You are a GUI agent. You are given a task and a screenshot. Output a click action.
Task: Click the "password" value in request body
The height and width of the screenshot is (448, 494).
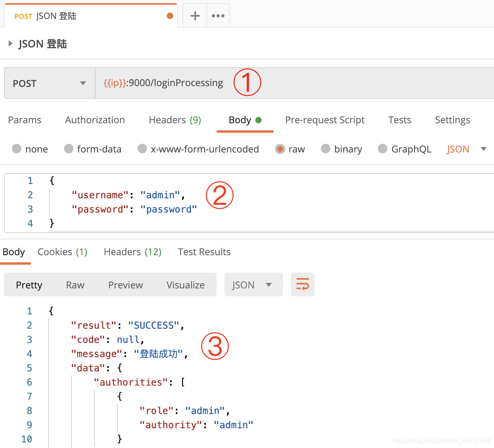pos(169,209)
